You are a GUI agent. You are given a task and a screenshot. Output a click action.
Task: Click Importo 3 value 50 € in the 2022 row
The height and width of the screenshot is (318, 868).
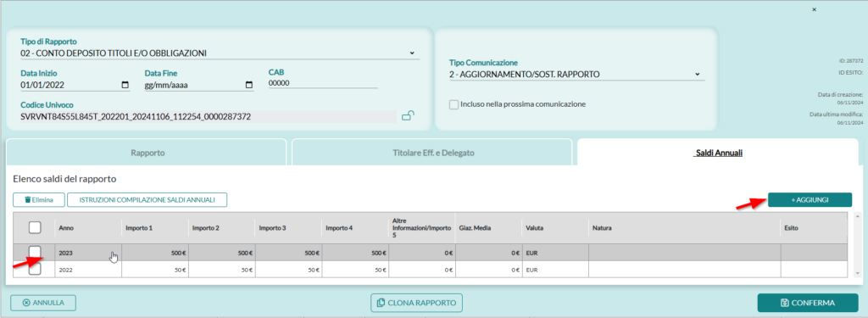pyautogui.click(x=288, y=270)
